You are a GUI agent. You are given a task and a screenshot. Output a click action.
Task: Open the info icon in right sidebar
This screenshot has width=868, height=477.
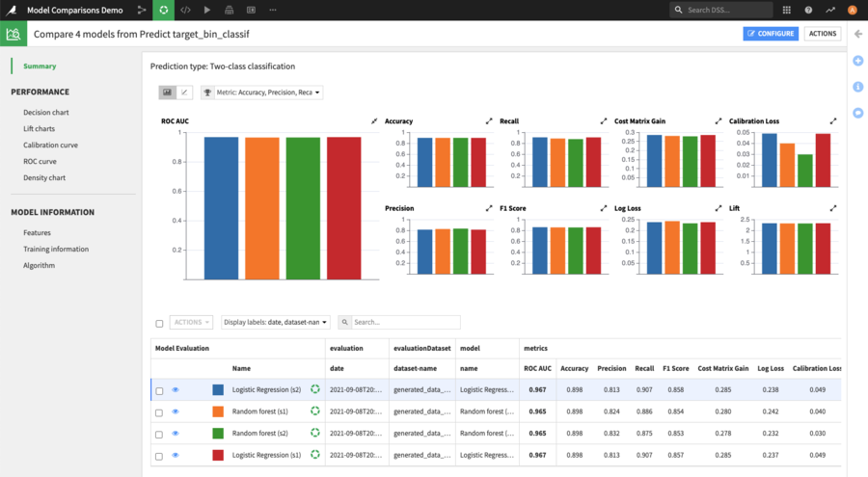pyautogui.click(x=858, y=87)
